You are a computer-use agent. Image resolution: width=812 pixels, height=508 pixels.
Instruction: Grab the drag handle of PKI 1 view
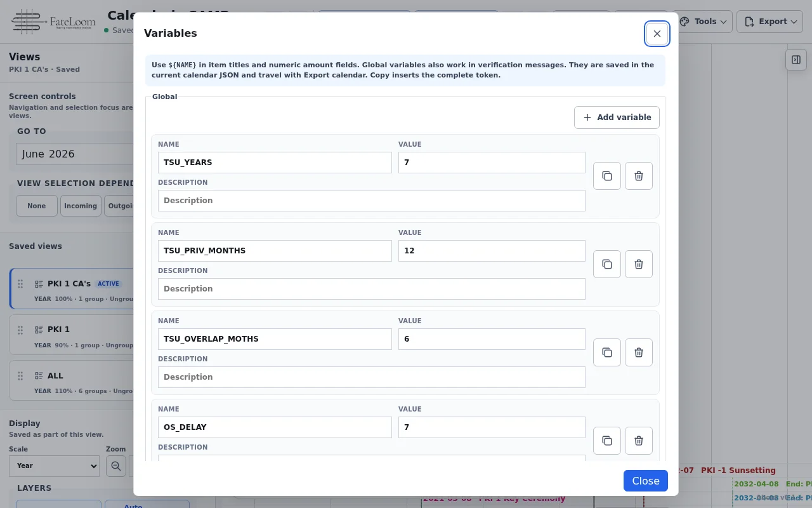(x=20, y=330)
